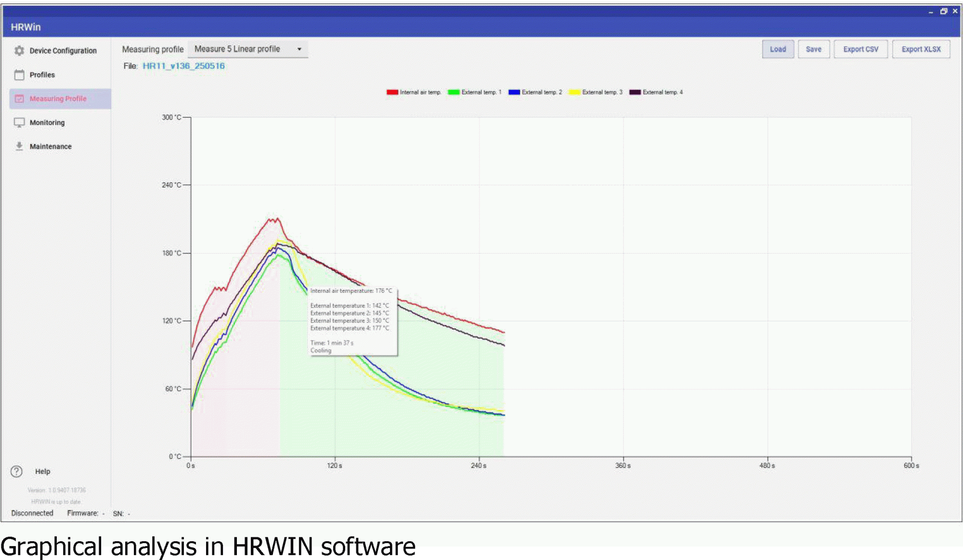This screenshot has height=560, width=963.
Task: Click the Device Configuration gear icon
Action: [19, 51]
